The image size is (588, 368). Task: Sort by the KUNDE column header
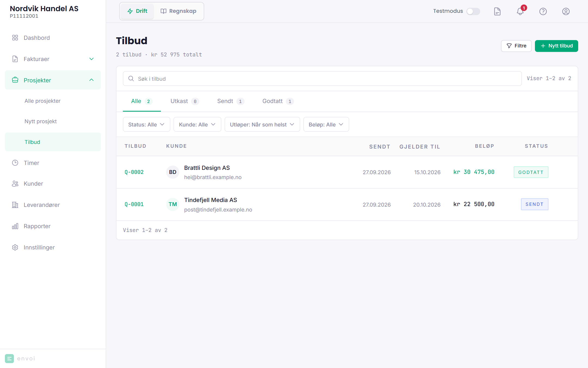click(176, 146)
